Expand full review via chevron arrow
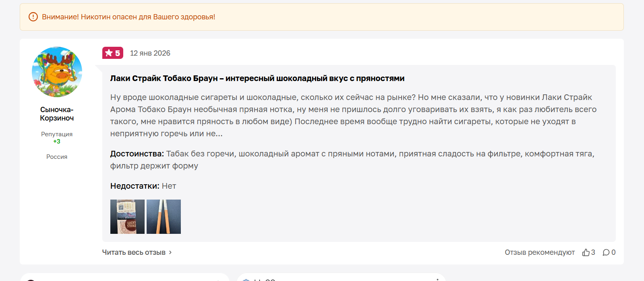This screenshot has width=644, height=281. 170,252
